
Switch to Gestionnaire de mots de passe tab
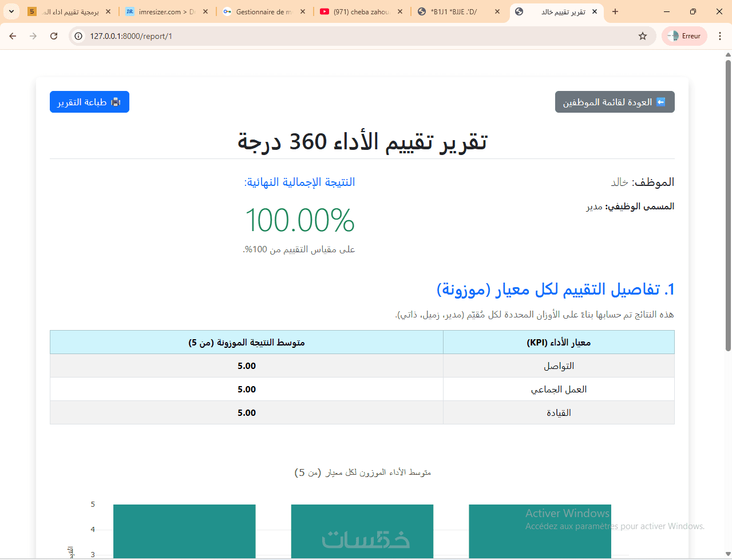click(x=266, y=11)
